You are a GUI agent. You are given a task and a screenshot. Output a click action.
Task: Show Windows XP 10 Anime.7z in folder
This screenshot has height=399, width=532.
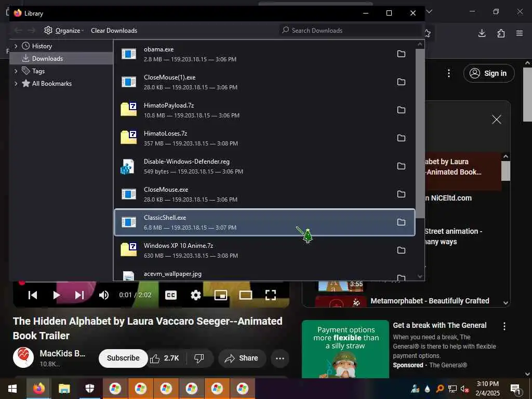pyautogui.click(x=401, y=250)
